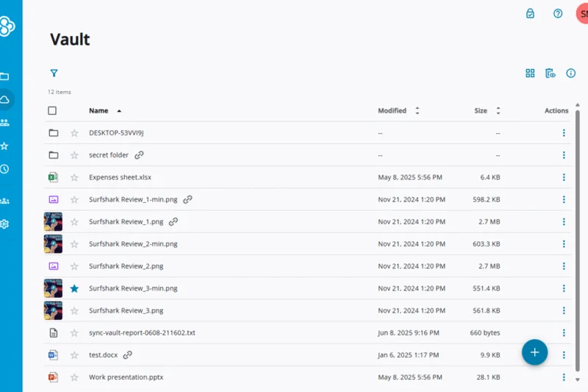Open the info details panel icon
This screenshot has width=588, height=392.
(571, 74)
